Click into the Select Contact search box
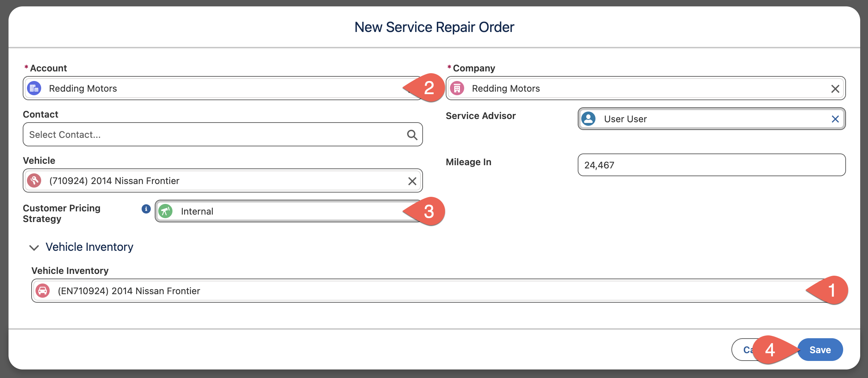The image size is (868, 378). coord(223,134)
